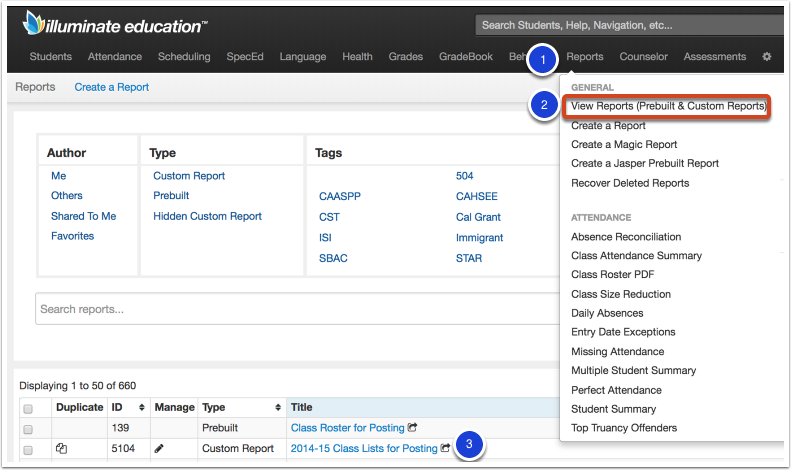Select Class Size Reduction
The image size is (791, 470).
[621, 294]
